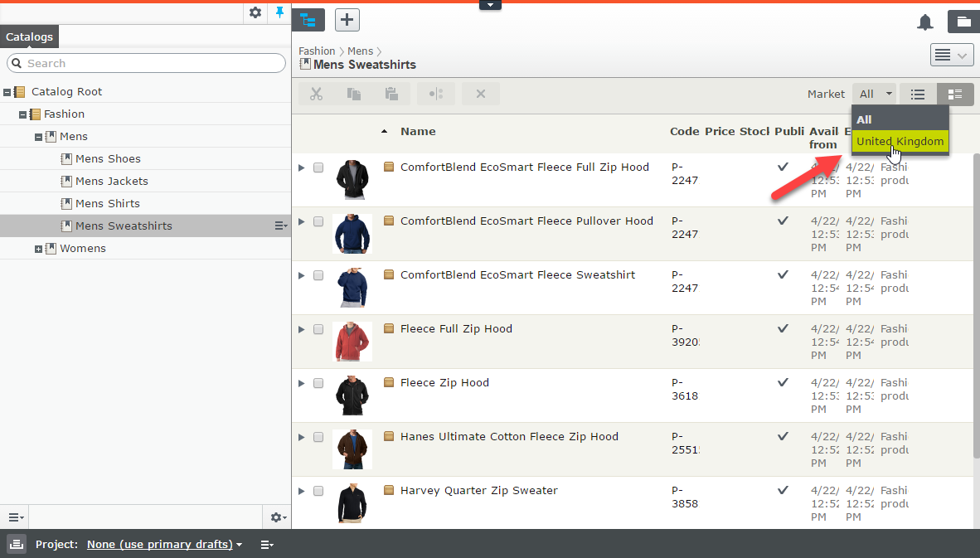The image size is (980, 558).
Task: Click the delete X toolbar icon
Action: pyautogui.click(x=481, y=94)
